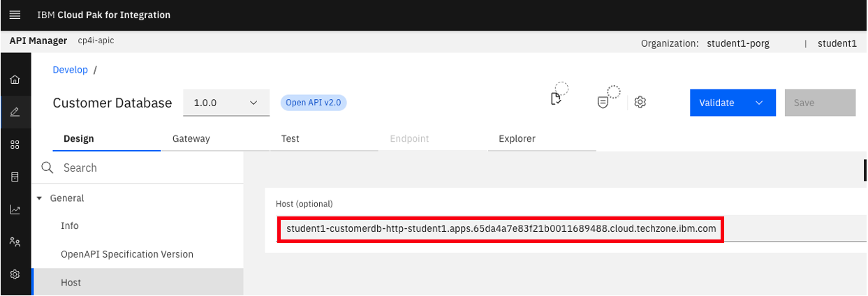The height and width of the screenshot is (296, 868).
Task: Click the Resources icon in sidebar
Action: (15, 177)
